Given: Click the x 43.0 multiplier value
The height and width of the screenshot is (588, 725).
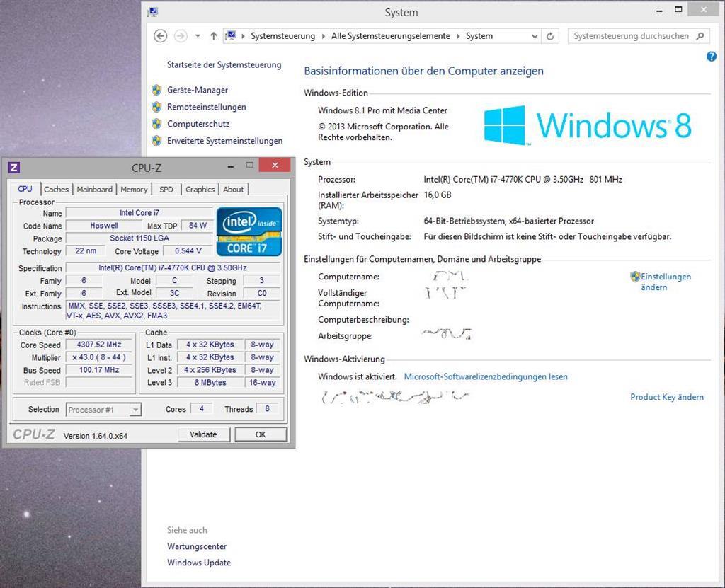Looking at the screenshot, I should [99, 357].
